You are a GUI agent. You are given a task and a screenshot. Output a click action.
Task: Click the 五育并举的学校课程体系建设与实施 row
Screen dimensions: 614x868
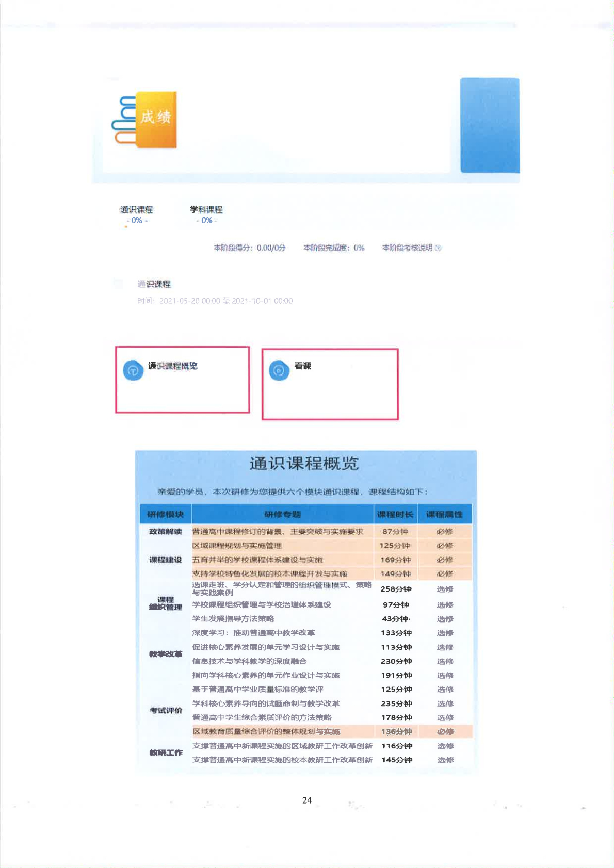[x=332, y=560]
